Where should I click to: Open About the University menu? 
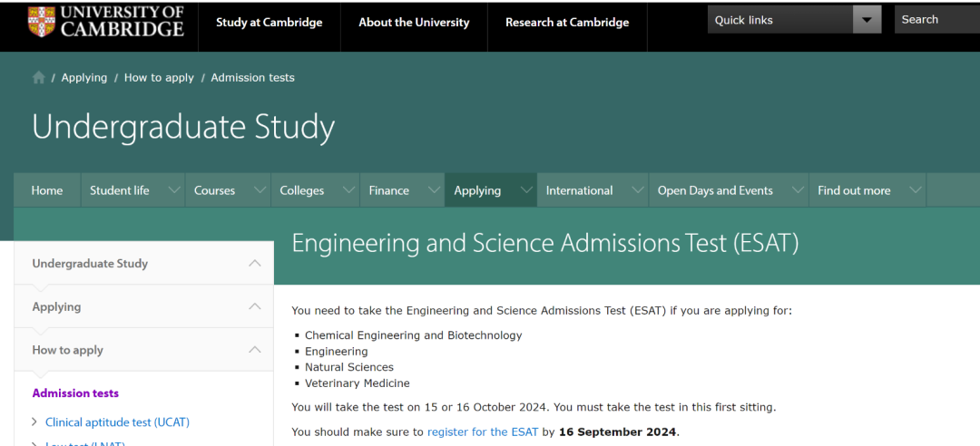(414, 23)
